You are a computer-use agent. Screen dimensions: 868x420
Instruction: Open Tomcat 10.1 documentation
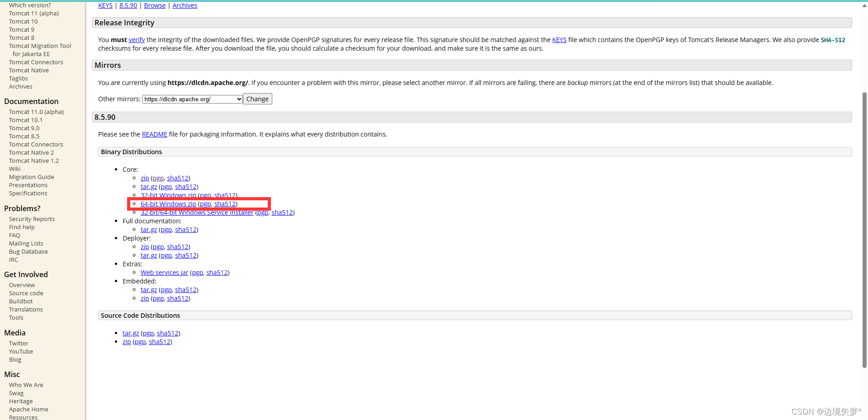tap(26, 120)
